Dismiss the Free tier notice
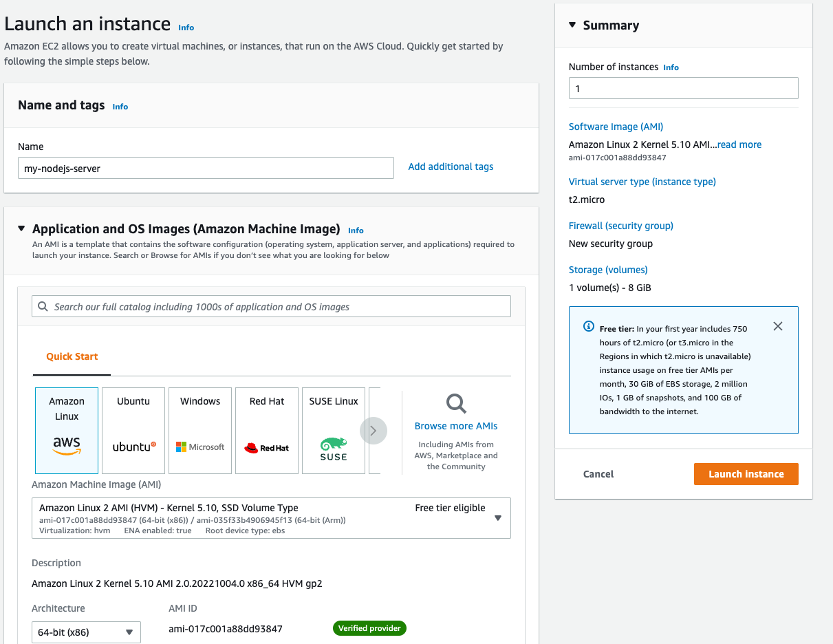This screenshot has height=644, width=833. [778, 326]
